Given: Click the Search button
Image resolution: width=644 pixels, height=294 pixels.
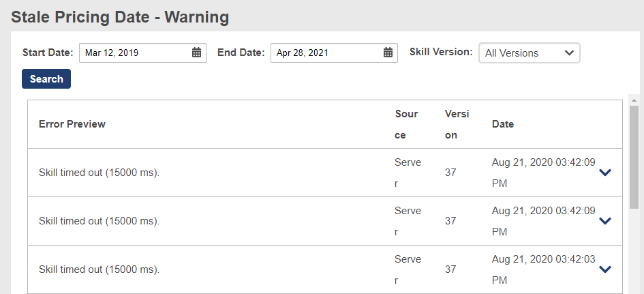Looking at the screenshot, I should (x=46, y=79).
